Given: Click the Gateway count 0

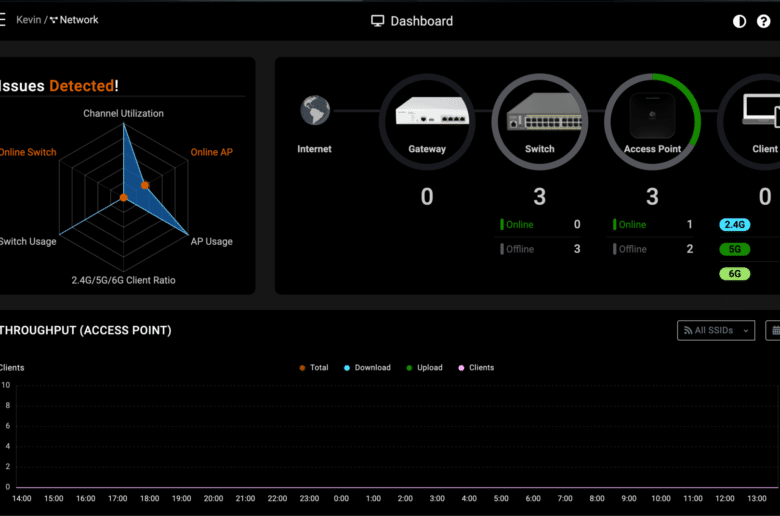Looking at the screenshot, I should pyautogui.click(x=427, y=197).
